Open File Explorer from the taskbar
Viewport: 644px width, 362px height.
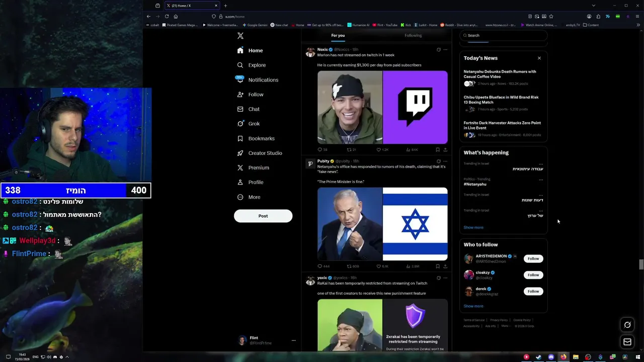[576, 357]
